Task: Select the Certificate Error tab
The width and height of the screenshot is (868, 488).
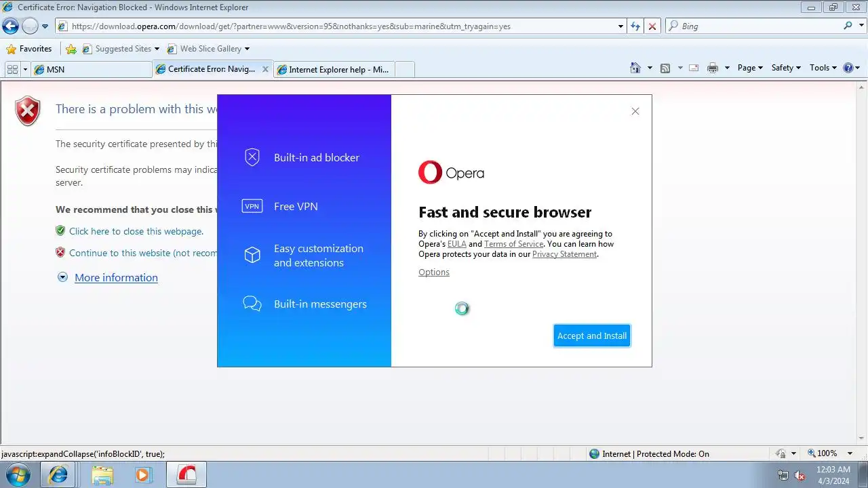Action: [206, 69]
